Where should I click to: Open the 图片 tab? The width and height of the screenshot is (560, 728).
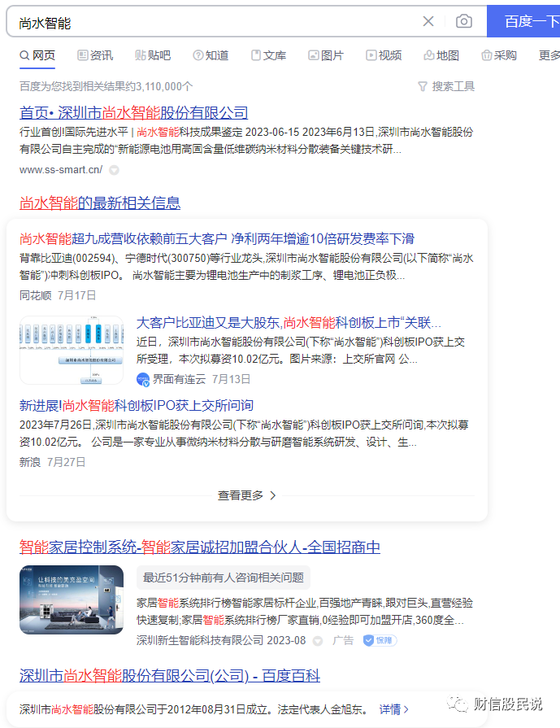326,55
